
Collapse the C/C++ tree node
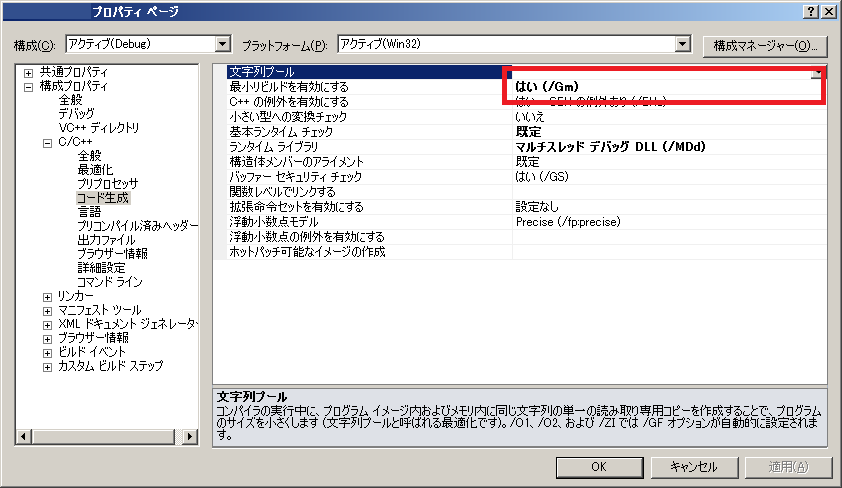coord(47,143)
